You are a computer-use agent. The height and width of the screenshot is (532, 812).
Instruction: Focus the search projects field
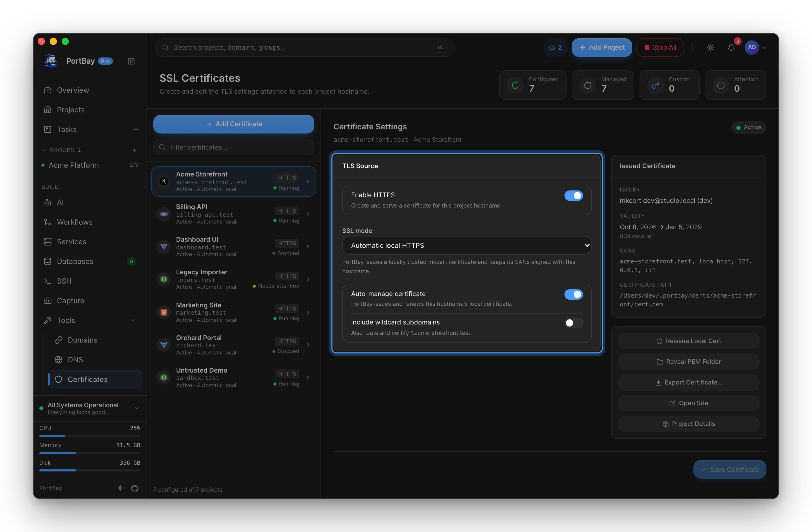pos(304,47)
